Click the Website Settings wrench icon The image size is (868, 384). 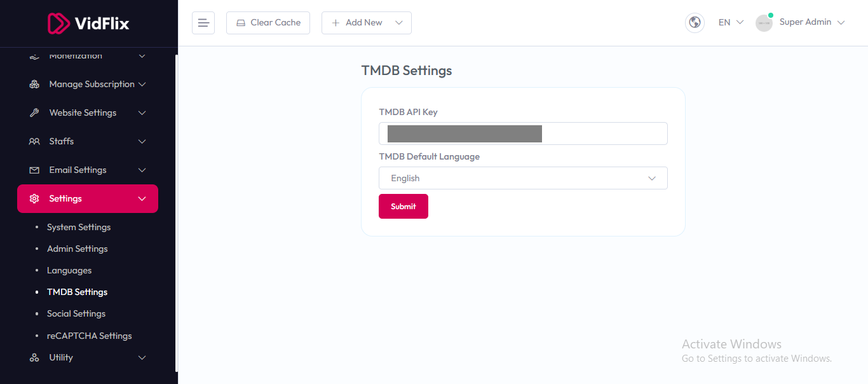[34, 113]
